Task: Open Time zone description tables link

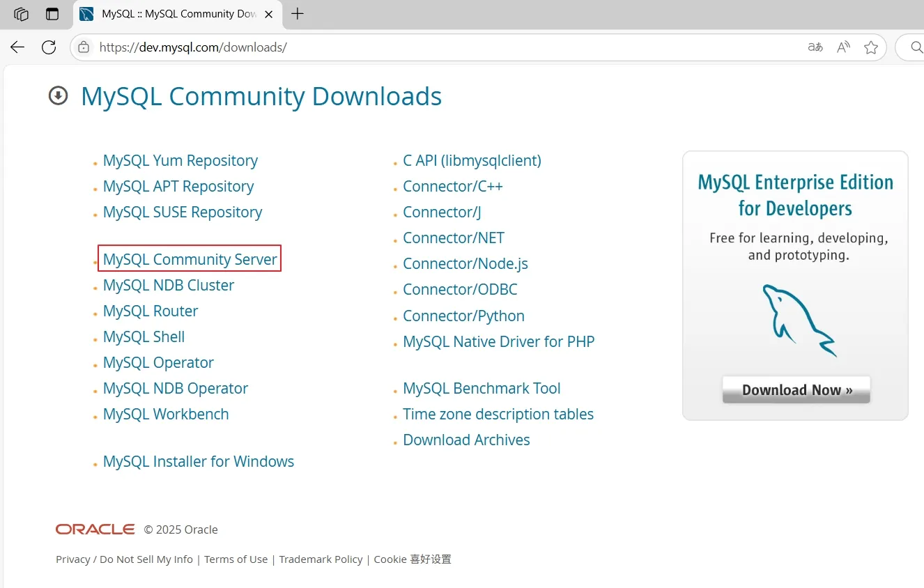Action: (x=498, y=414)
